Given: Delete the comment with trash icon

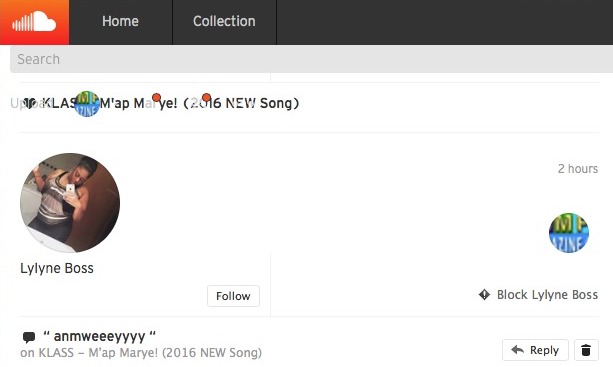Looking at the screenshot, I should pyautogui.click(x=586, y=350).
